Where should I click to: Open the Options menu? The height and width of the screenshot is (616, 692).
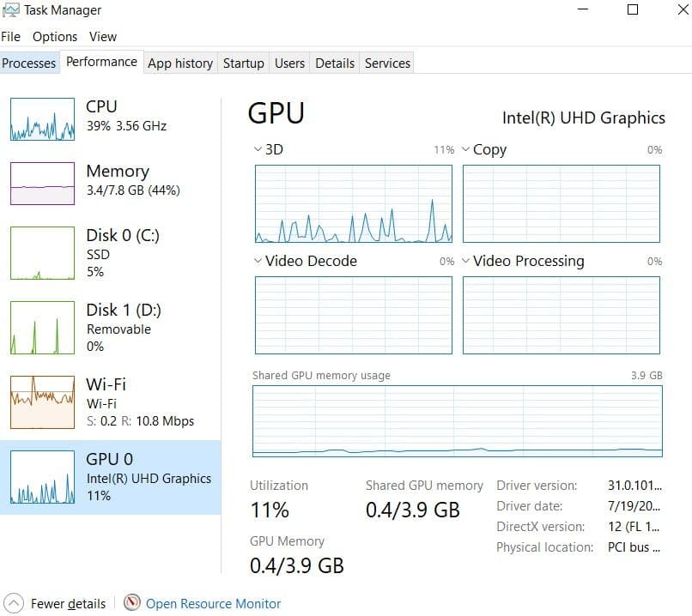click(54, 37)
